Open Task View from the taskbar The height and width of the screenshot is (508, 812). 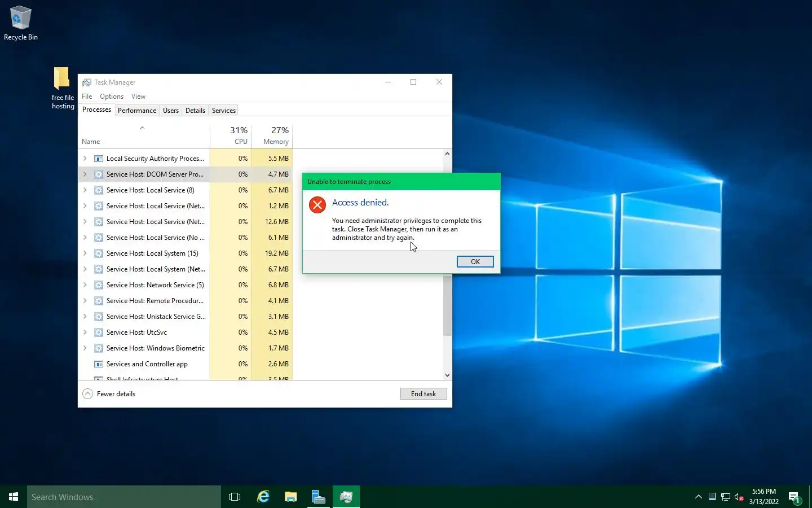point(235,497)
